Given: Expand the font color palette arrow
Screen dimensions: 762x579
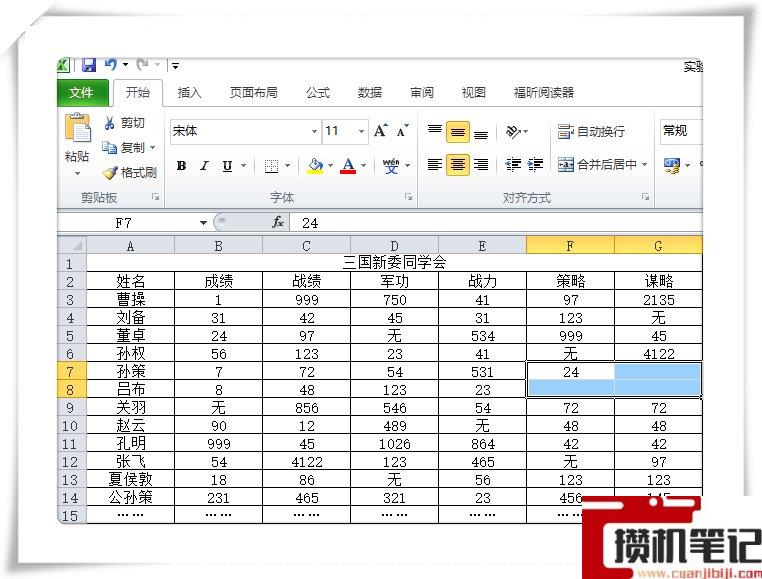Looking at the screenshot, I should tap(363, 166).
